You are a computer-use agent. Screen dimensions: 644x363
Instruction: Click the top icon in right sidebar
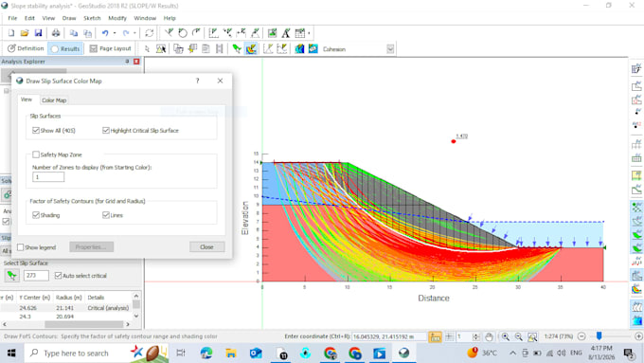pos(636,68)
